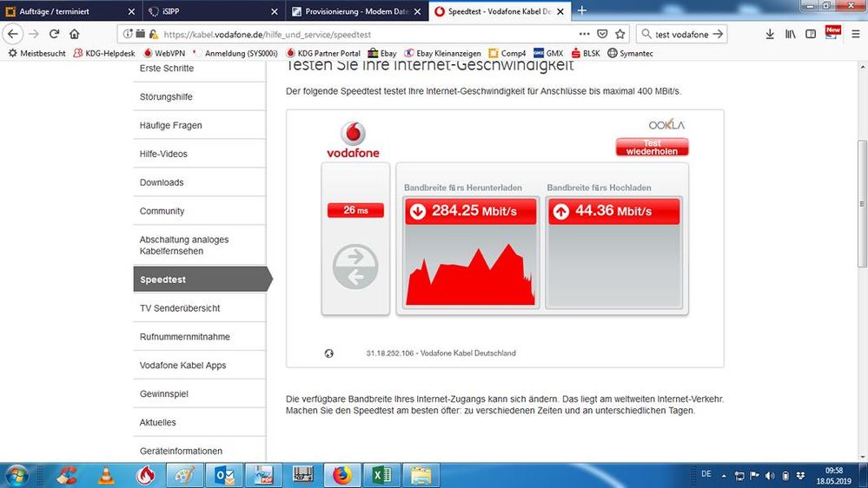
Task: Click the volume speaker tray icon
Action: 770,475
